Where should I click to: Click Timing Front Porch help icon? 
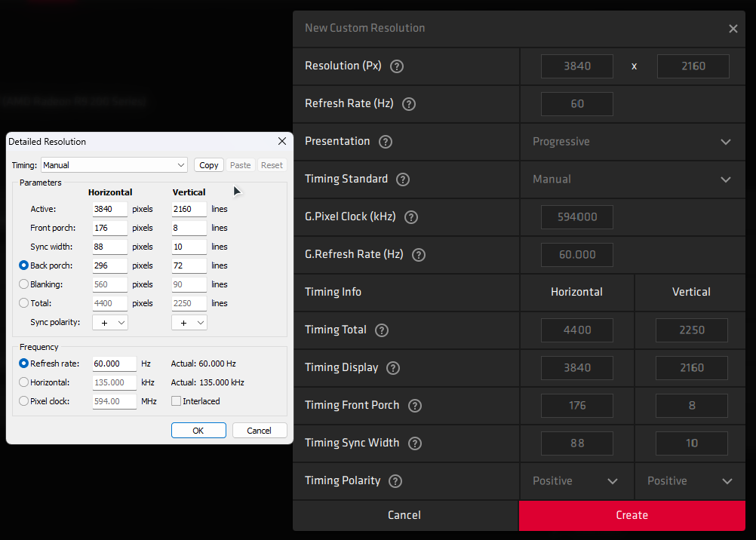tap(414, 406)
